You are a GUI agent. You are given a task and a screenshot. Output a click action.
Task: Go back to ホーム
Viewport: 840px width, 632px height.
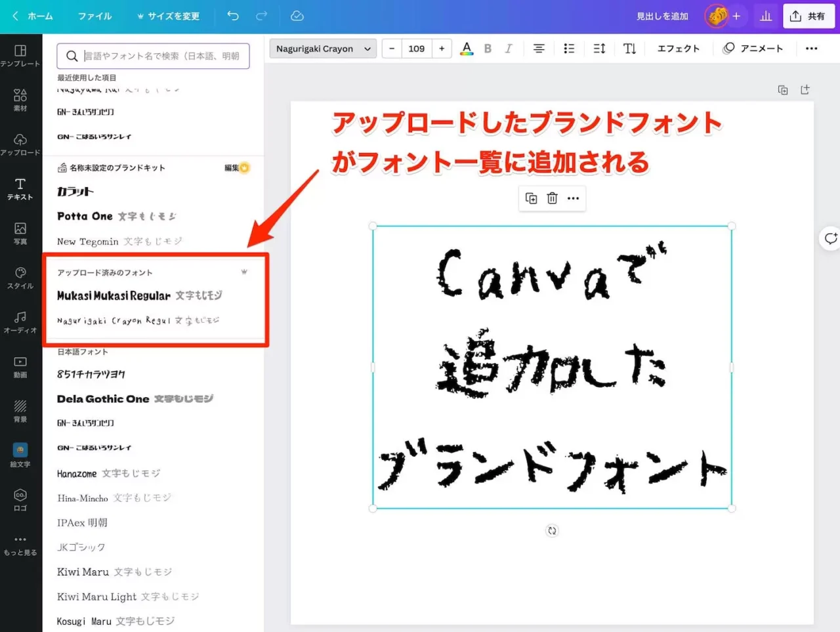[x=33, y=16]
